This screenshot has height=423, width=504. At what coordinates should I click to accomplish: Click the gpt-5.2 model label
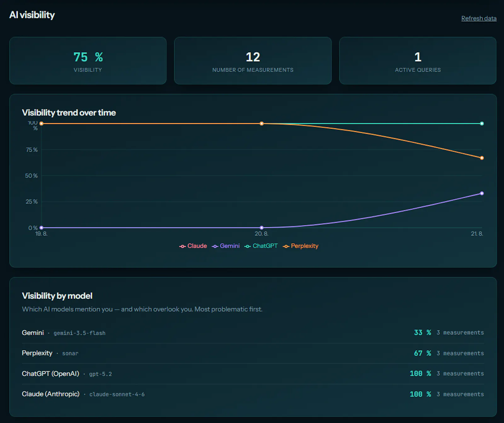point(100,374)
